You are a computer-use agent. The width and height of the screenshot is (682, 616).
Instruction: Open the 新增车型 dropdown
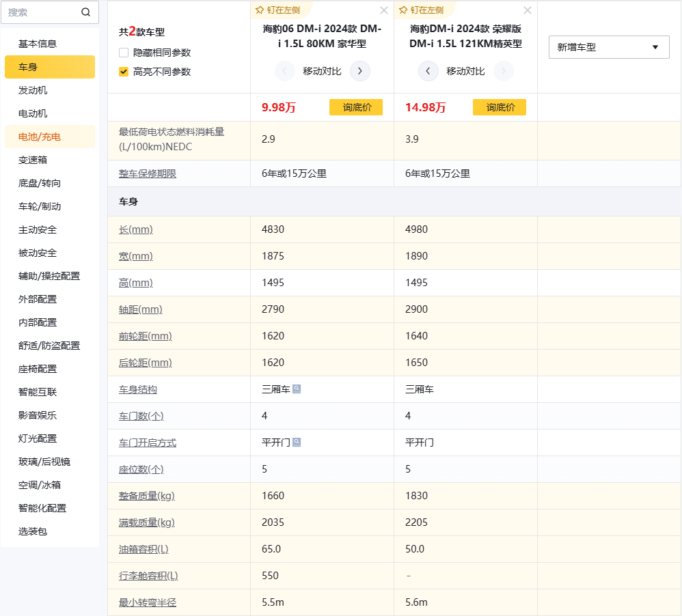click(609, 47)
